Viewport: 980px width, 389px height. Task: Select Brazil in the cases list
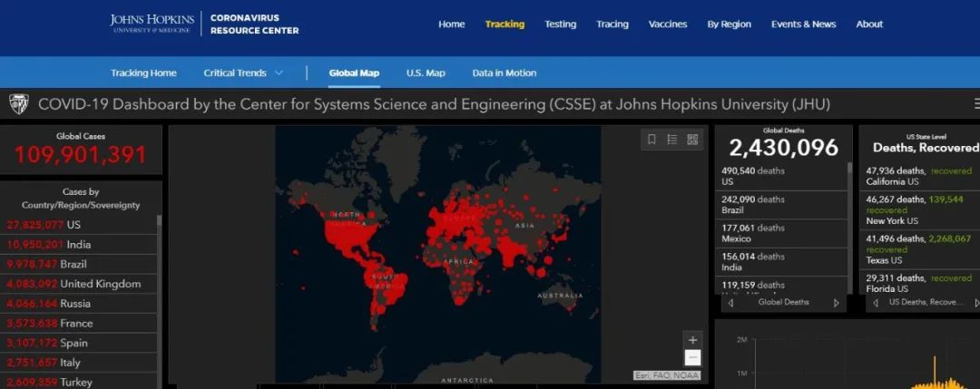[78, 264]
